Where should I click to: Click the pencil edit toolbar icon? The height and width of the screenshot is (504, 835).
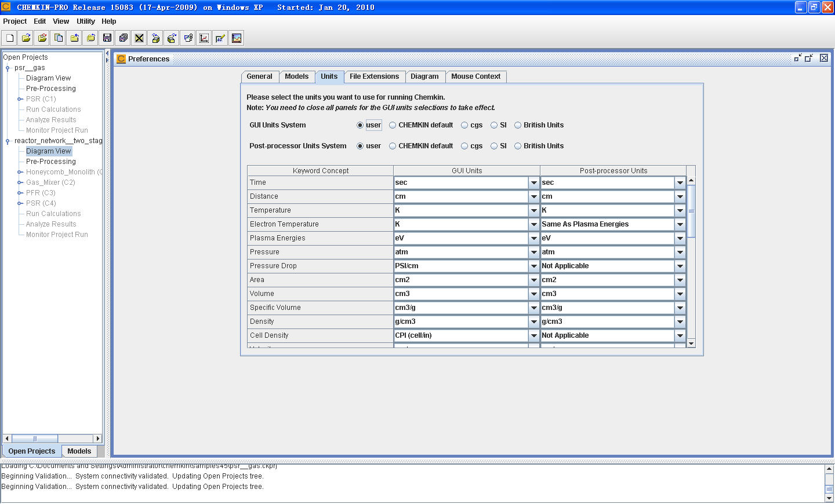(220, 38)
